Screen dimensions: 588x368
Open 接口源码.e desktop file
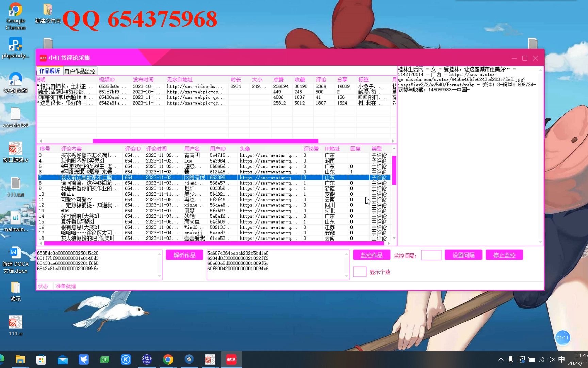[x=16, y=152]
